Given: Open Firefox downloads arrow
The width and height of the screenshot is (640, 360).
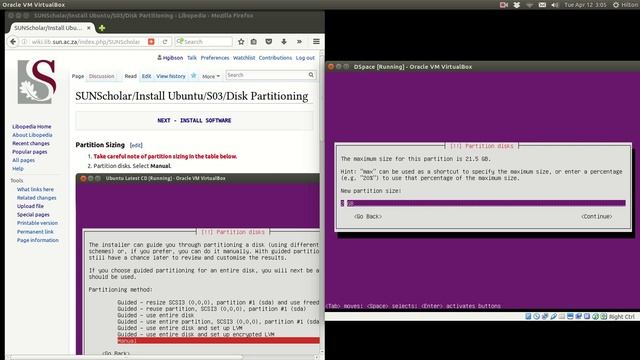Looking at the screenshot, I should point(284,42).
